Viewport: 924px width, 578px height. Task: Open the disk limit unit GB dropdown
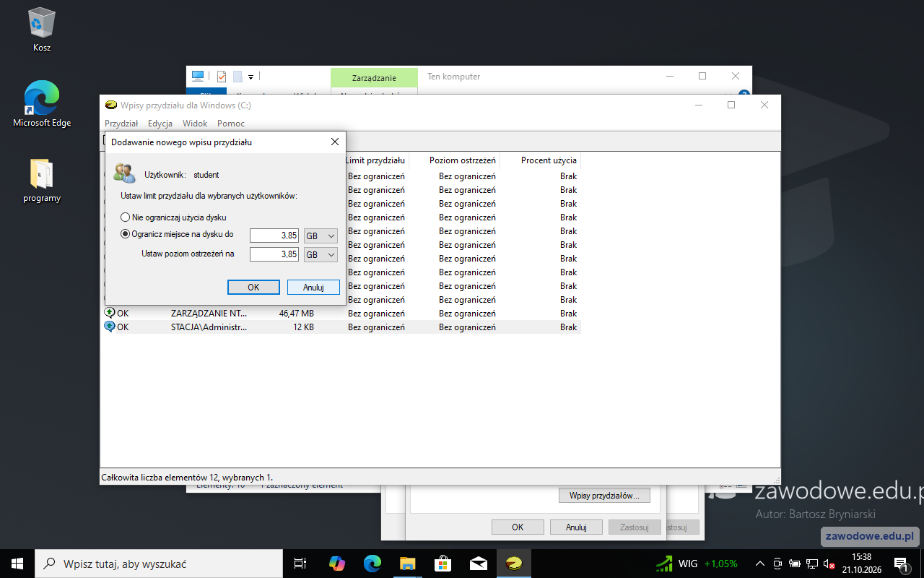click(321, 236)
